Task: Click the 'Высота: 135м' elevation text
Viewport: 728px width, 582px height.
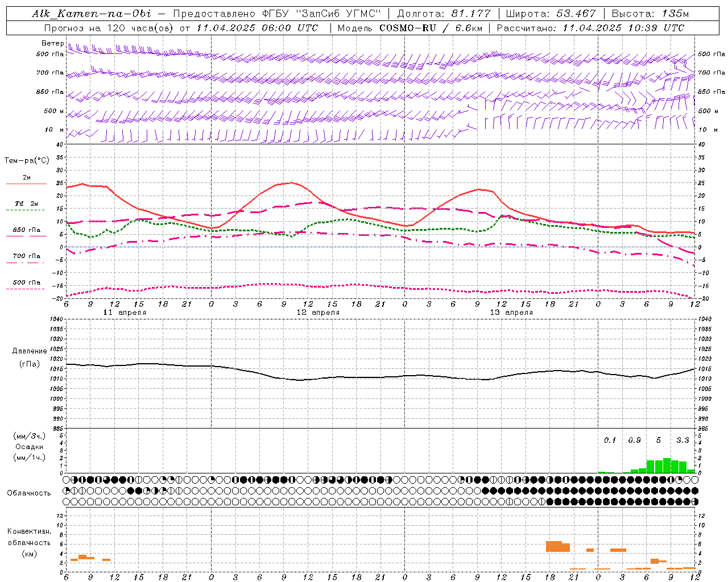Action: pos(650,14)
